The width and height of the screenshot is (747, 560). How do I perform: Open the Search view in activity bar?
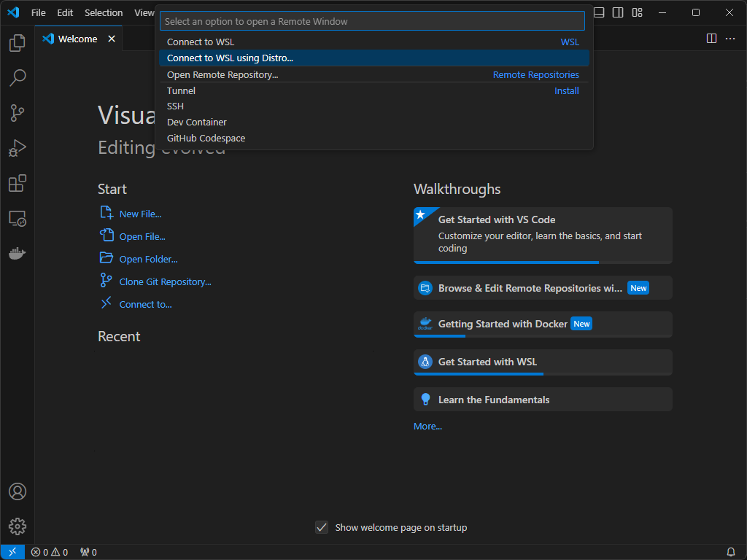(18, 78)
